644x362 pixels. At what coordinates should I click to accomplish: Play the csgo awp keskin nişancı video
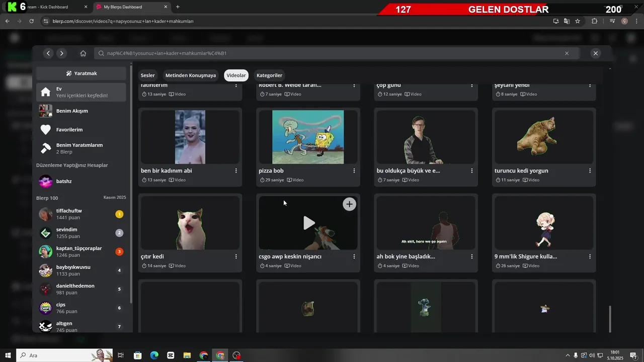pos(308,223)
